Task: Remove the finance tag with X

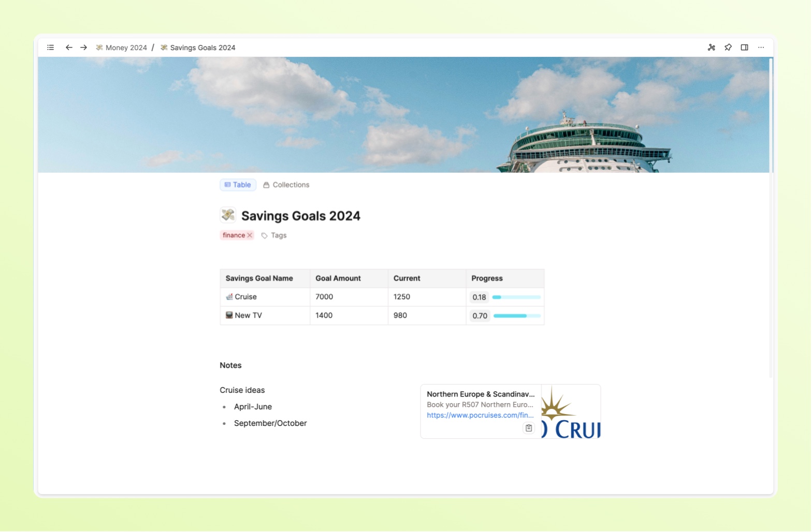Action: click(250, 235)
